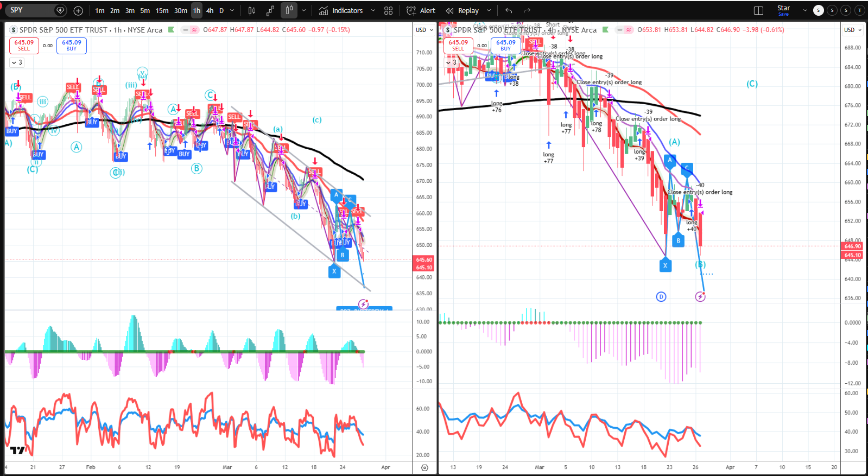Toggle the pink wave status pill on 4h chart
Viewport: 868px width, 476px height.
pyautogui.click(x=629, y=30)
